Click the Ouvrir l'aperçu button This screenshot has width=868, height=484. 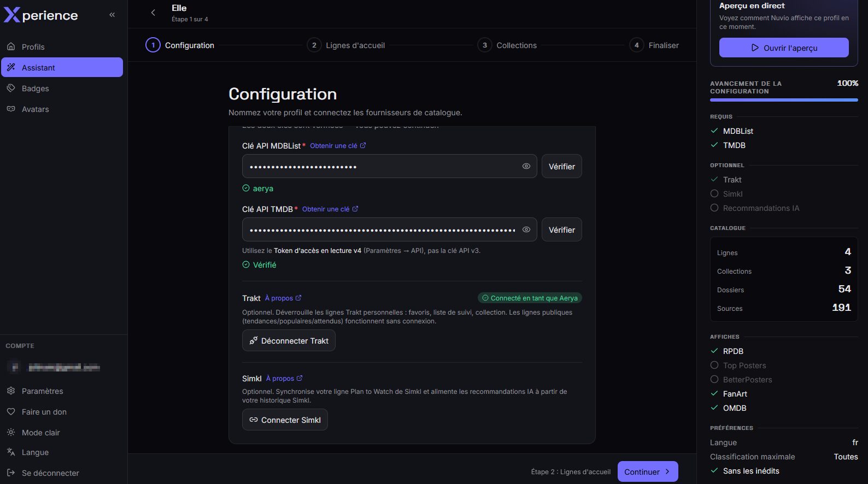coord(784,48)
